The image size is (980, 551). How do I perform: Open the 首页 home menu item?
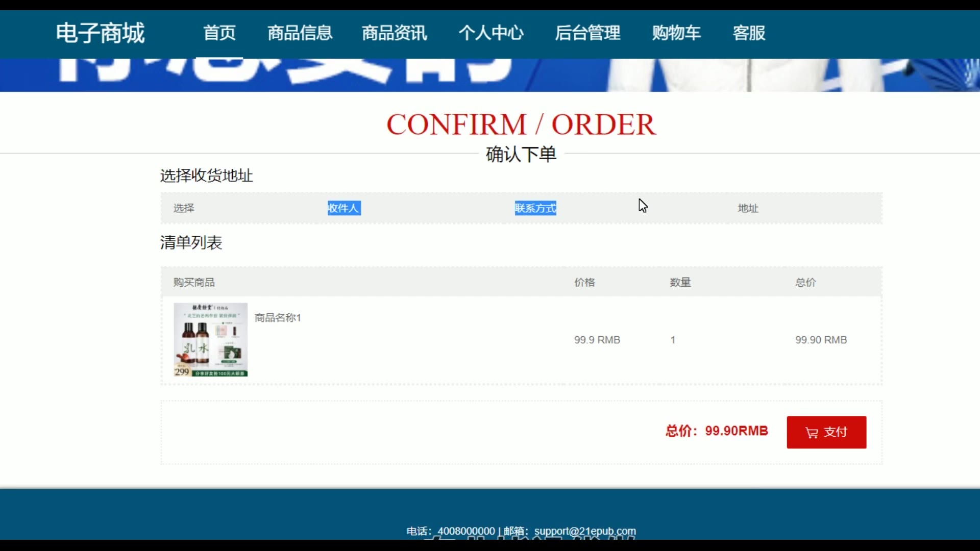tap(219, 33)
